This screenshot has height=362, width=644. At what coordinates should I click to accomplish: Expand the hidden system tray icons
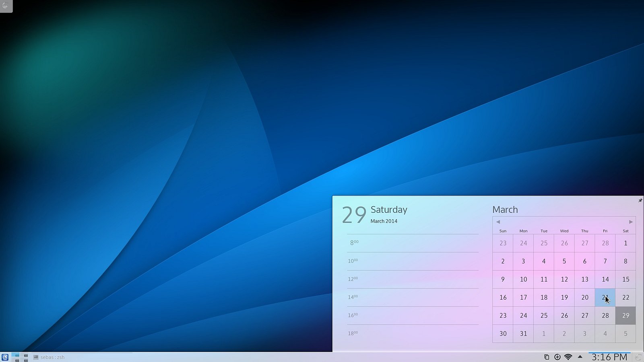click(x=580, y=357)
